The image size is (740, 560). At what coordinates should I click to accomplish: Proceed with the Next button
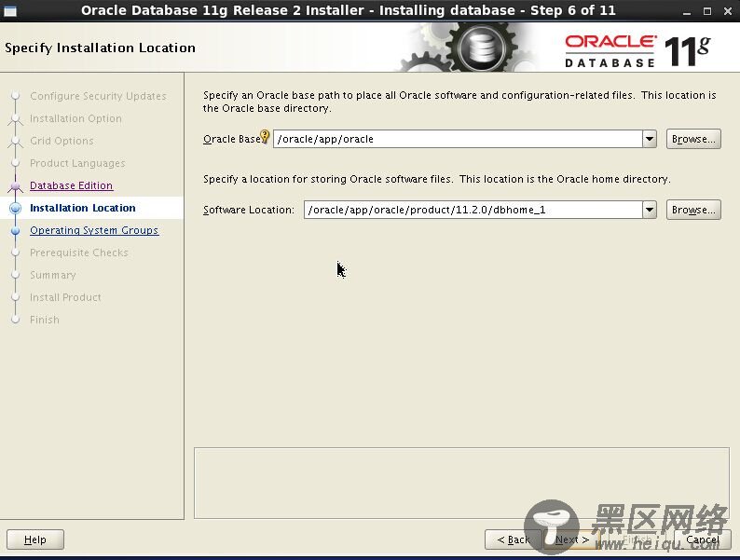572,540
